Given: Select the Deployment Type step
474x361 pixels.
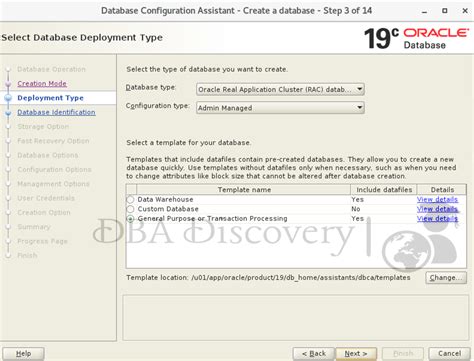Looking at the screenshot, I should [x=50, y=98].
